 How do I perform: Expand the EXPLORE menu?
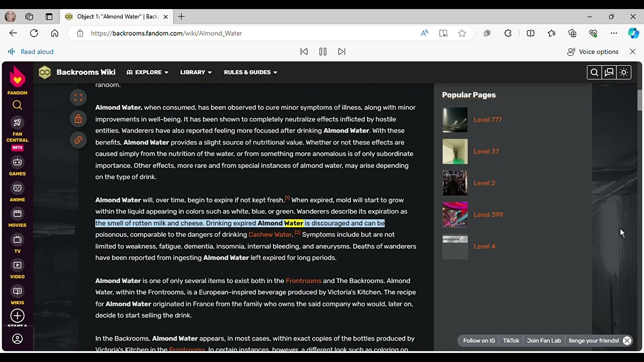(x=147, y=72)
